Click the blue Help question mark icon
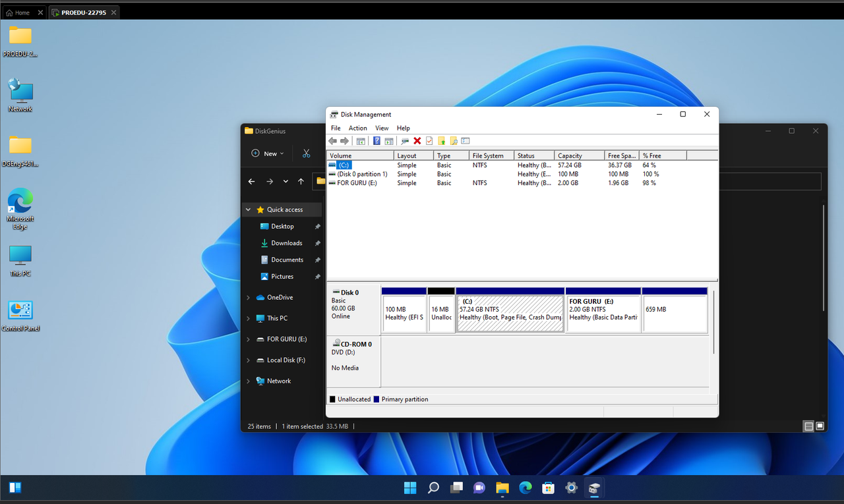 tap(377, 141)
